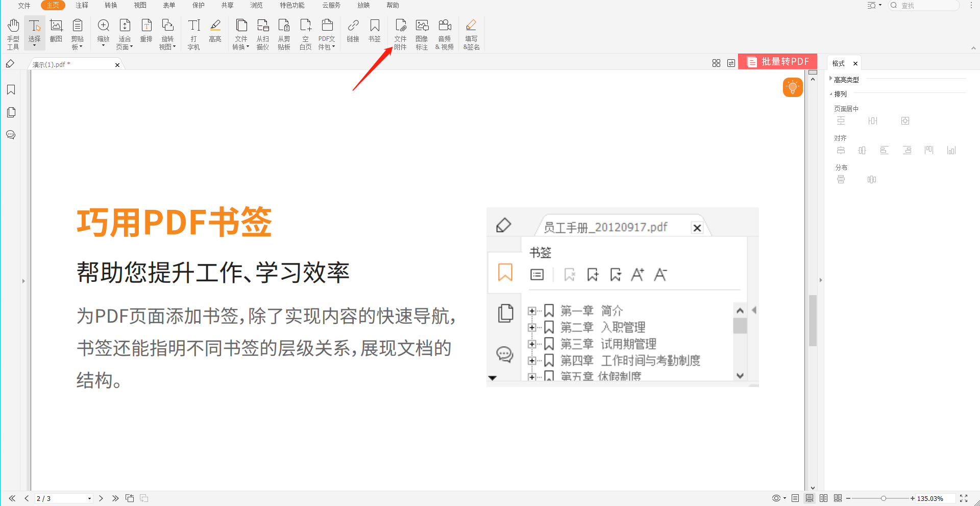Click the 批量转PDF button
This screenshot has width=980, height=506.
click(777, 61)
